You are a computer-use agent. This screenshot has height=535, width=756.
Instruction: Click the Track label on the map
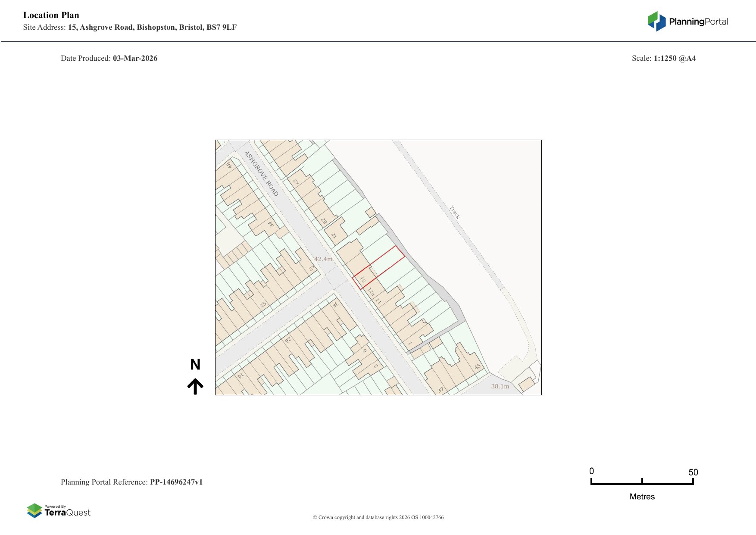(455, 212)
